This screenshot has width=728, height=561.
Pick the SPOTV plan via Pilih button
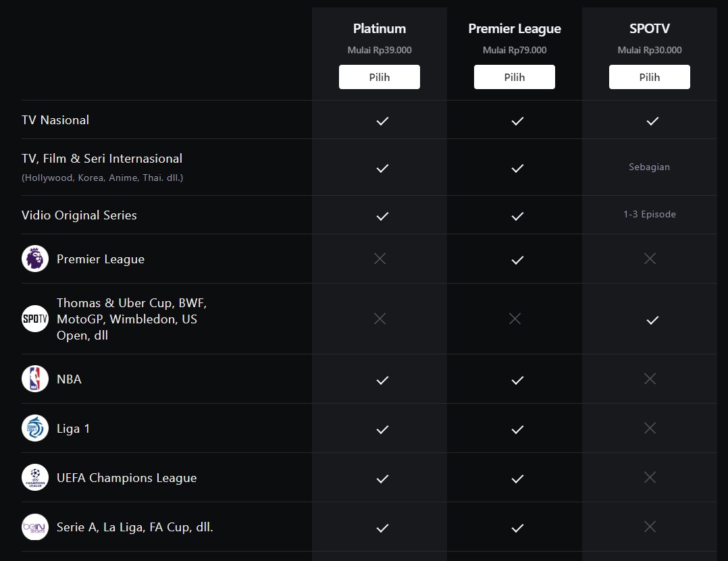(x=650, y=77)
